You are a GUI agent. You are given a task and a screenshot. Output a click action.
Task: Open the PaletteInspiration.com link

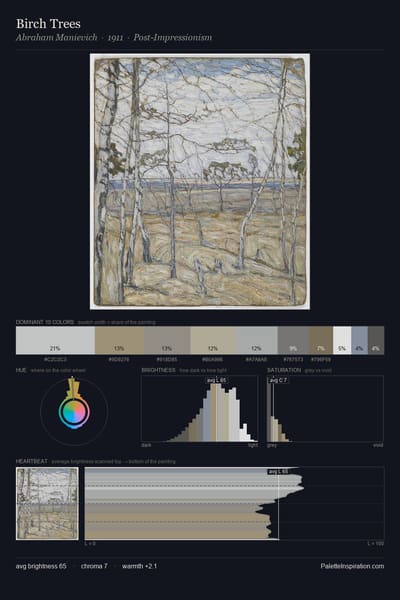click(352, 566)
